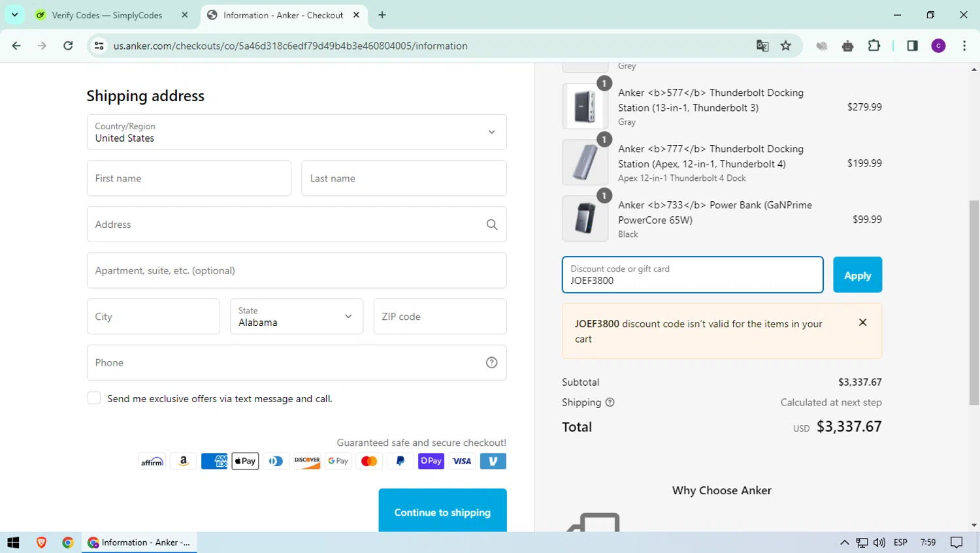Click the Mastercard icon
This screenshot has width=980, height=553.
coord(369,461)
